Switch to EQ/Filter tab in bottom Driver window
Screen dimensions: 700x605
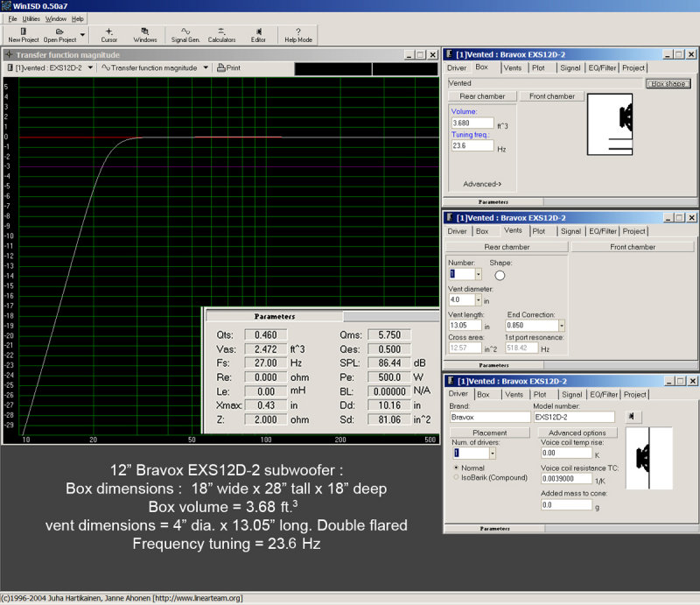coord(604,395)
